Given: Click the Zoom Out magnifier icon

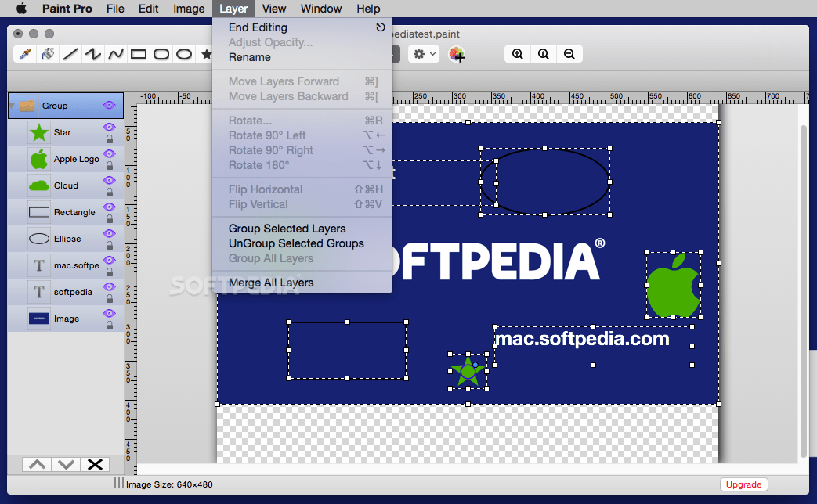Looking at the screenshot, I should click(x=569, y=53).
